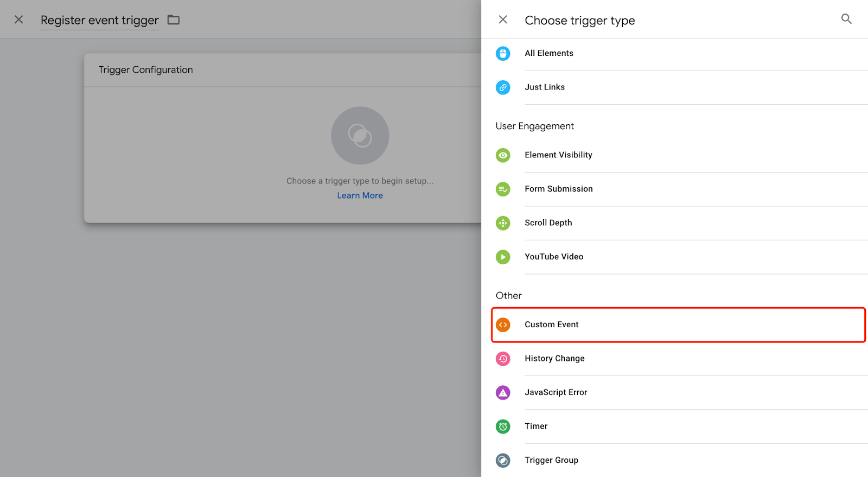Click the orange Custom Event code icon
868x477 pixels.
(x=503, y=325)
